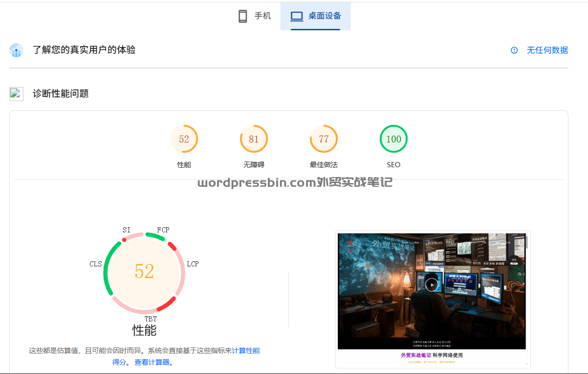Click the mobile phone device icon
The image size is (588, 374).
tap(242, 16)
